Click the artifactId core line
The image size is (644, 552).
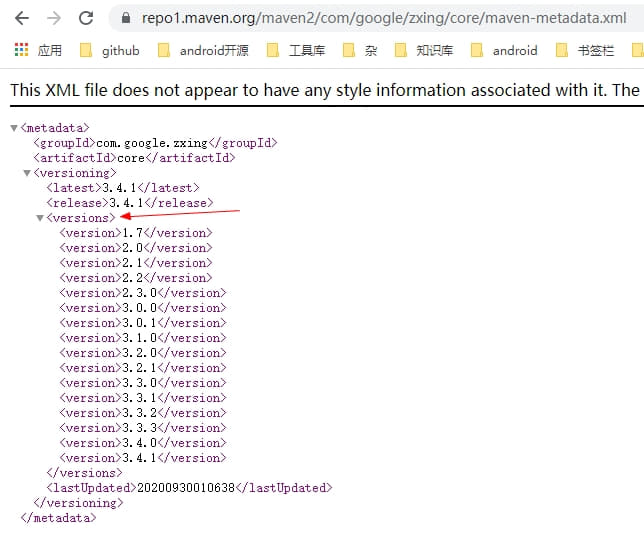[x=134, y=158]
